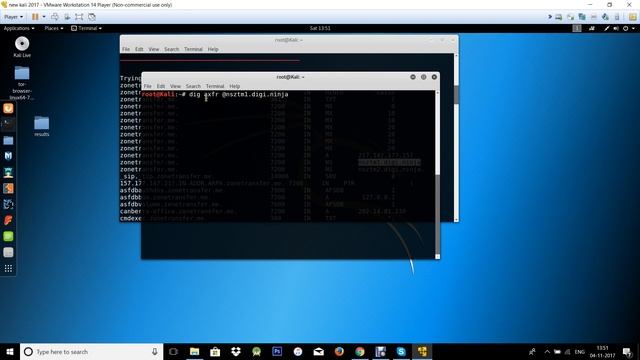Launch Metasploit from Kali dock
The width and height of the screenshot is (640, 360).
[8, 156]
